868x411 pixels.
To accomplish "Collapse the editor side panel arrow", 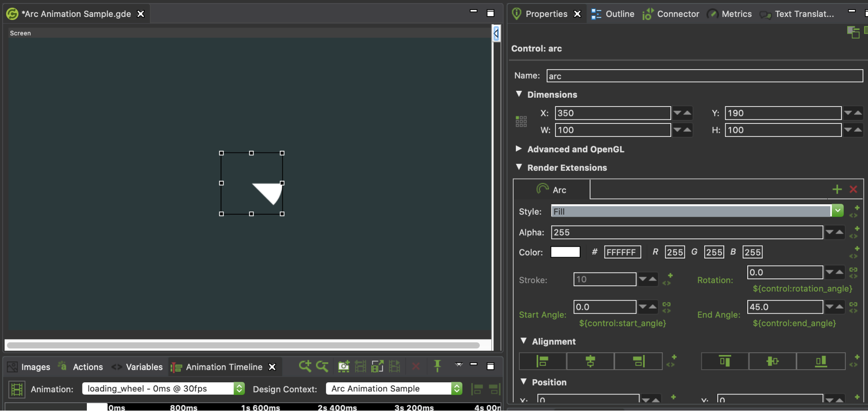I will click(x=496, y=33).
